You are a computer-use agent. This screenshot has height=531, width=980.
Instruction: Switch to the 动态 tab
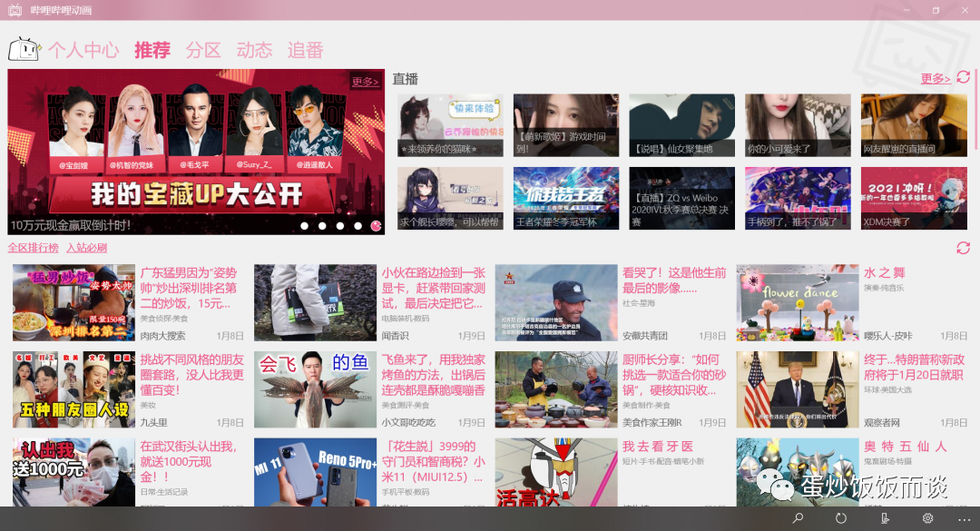(255, 50)
